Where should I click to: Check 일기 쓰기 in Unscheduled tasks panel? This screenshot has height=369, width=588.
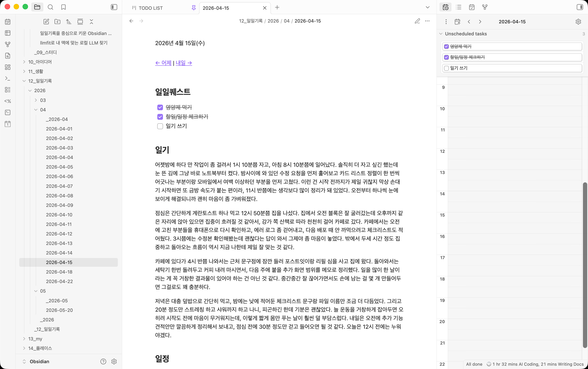point(446,68)
